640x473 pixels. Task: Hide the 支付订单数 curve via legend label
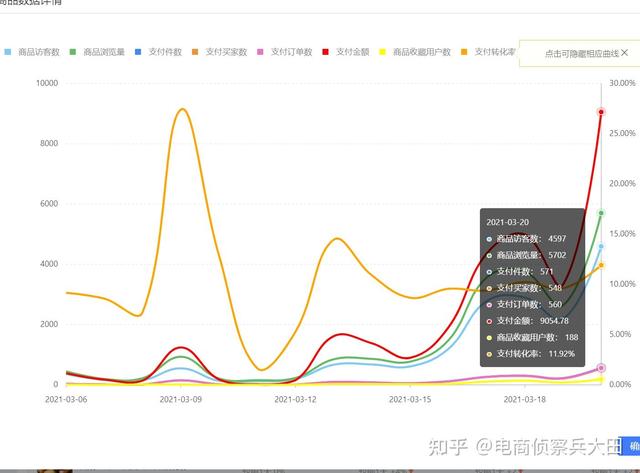[291, 52]
